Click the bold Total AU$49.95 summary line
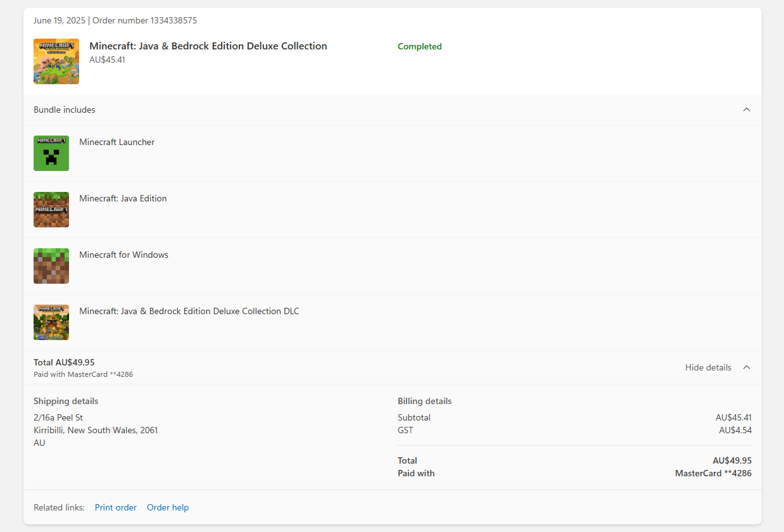Image resolution: width=784 pixels, height=532 pixels. (64, 362)
